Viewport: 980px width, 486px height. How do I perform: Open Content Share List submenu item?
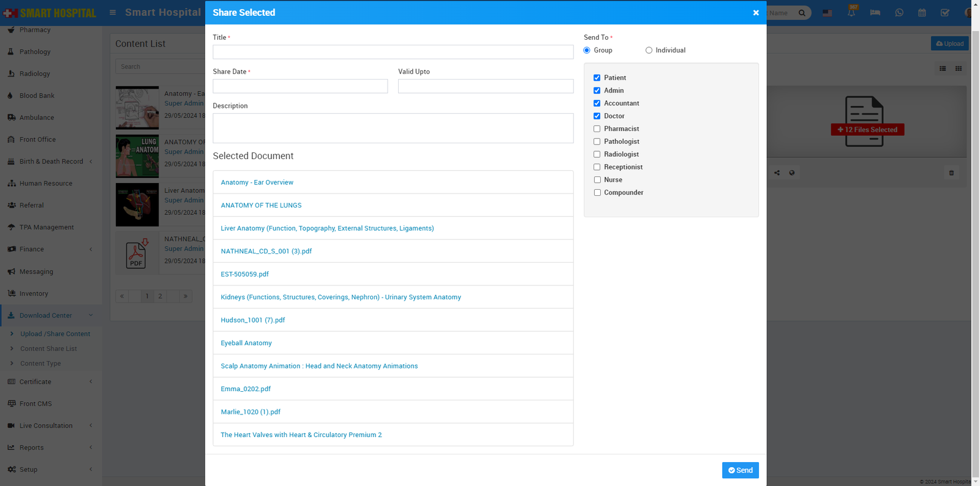tap(48, 349)
